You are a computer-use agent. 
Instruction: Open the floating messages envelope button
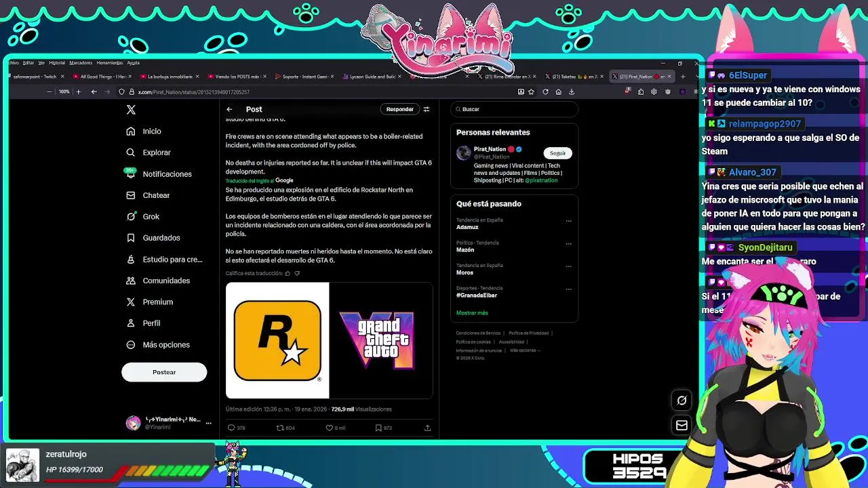682,426
